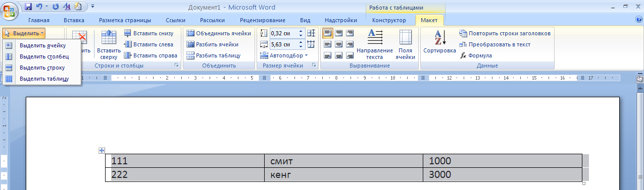Screen dimensions: 644x190
Task: Click Вставить справа
Action: pyautogui.click(x=151, y=55)
